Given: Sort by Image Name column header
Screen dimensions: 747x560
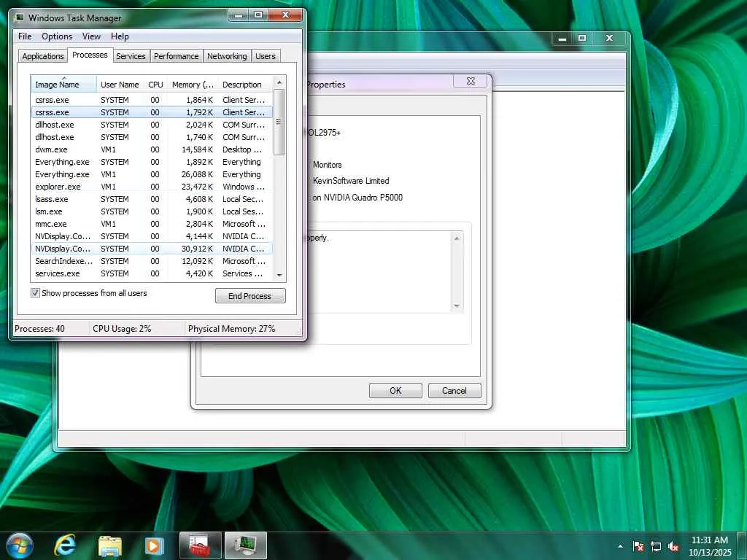Looking at the screenshot, I should point(64,85).
